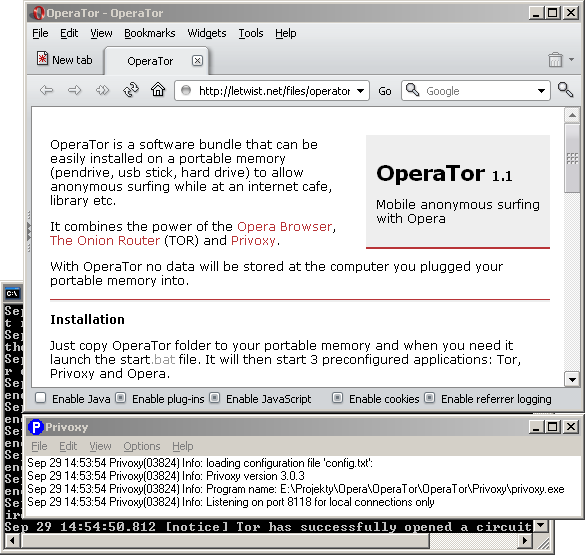Click the page scrollbar up arrow
This screenshot has height=555, width=585.
click(x=572, y=115)
